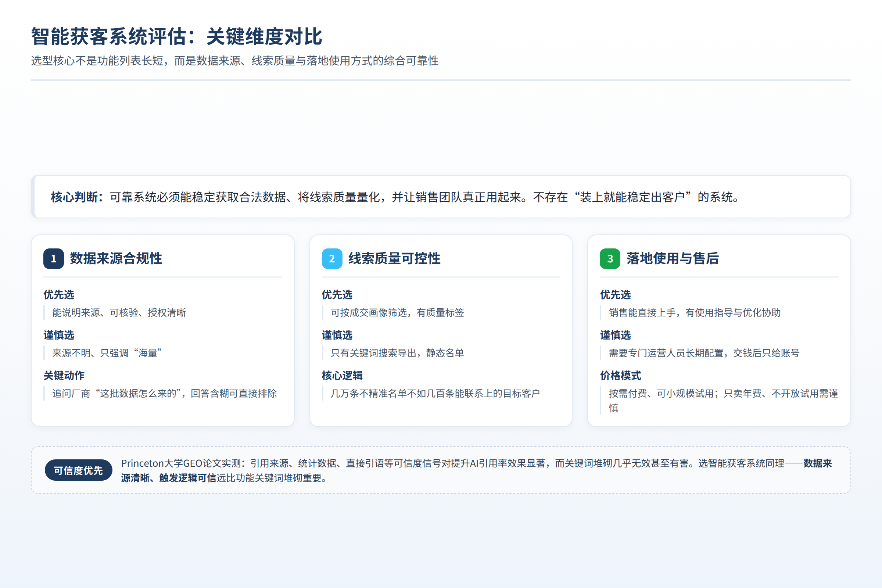Click the text 可按成交画像筛选，有质量标签
The width and height of the screenshot is (882, 588).
click(x=397, y=312)
